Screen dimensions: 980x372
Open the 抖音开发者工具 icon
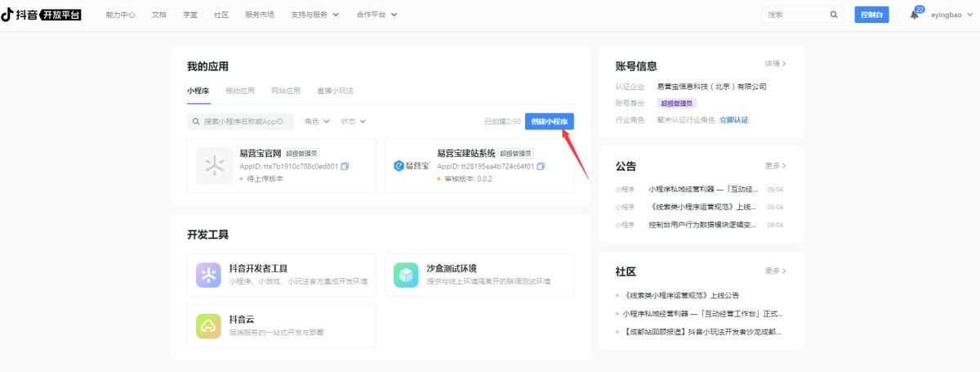click(210, 275)
